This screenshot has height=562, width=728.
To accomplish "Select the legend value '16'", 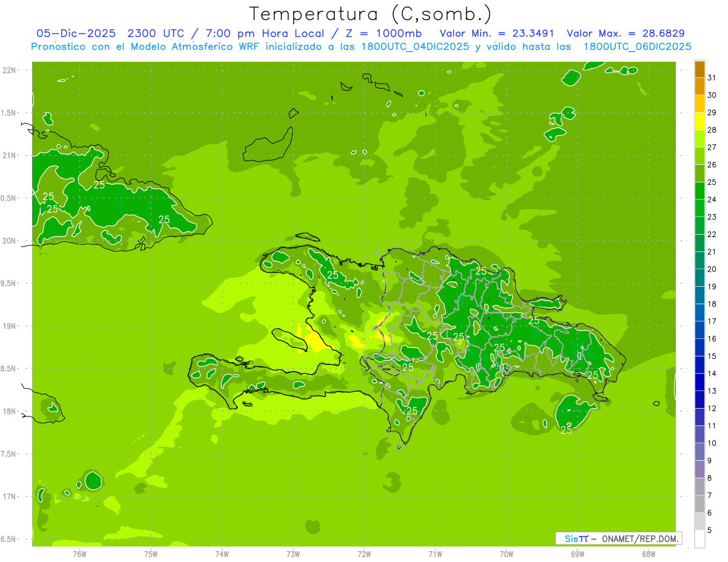I will [712, 339].
